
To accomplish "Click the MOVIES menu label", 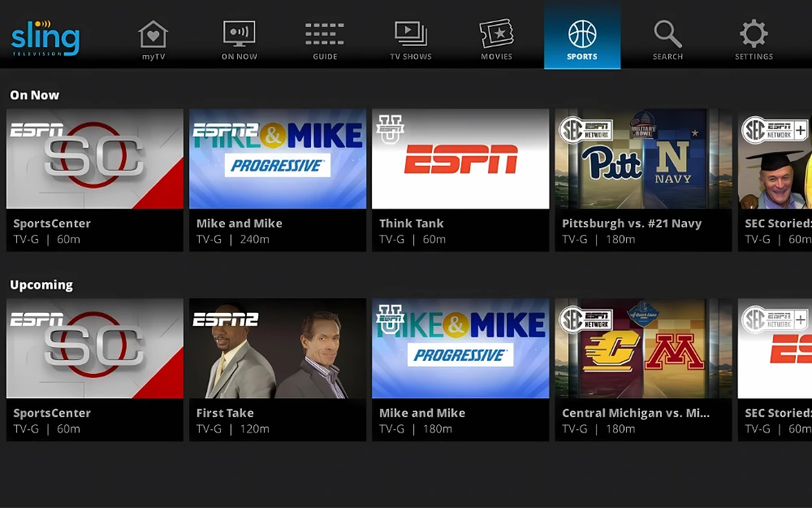I will [x=497, y=57].
